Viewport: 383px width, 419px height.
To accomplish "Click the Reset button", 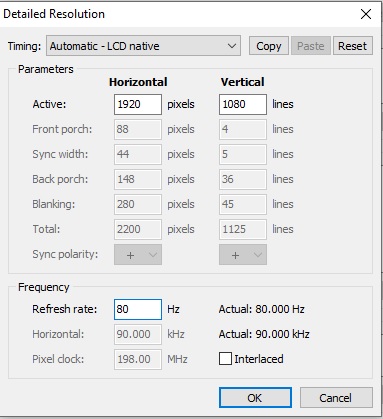I will pos(353,46).
